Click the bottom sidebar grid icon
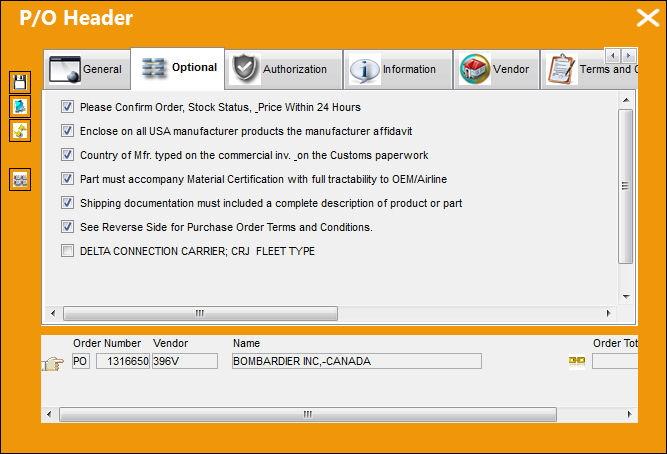Screen dimensions: 667x454 (20, 180)
